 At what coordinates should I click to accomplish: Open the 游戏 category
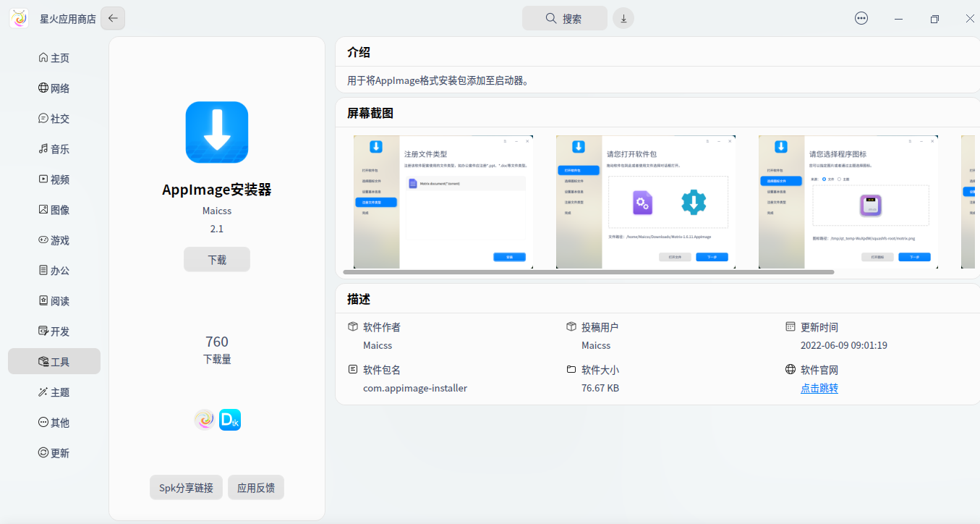54,240
